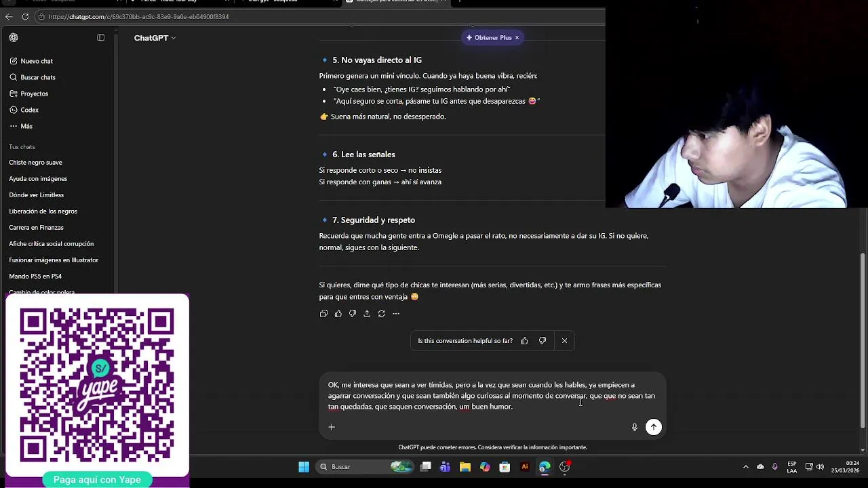
Task: Start voice dictation with the microphone icon
Action: coord(635,427)
